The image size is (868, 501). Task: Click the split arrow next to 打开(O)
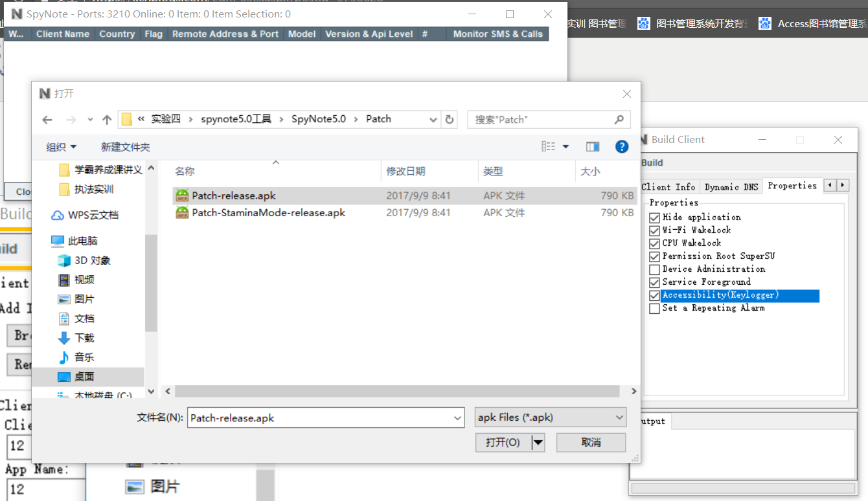coord(538,442)
